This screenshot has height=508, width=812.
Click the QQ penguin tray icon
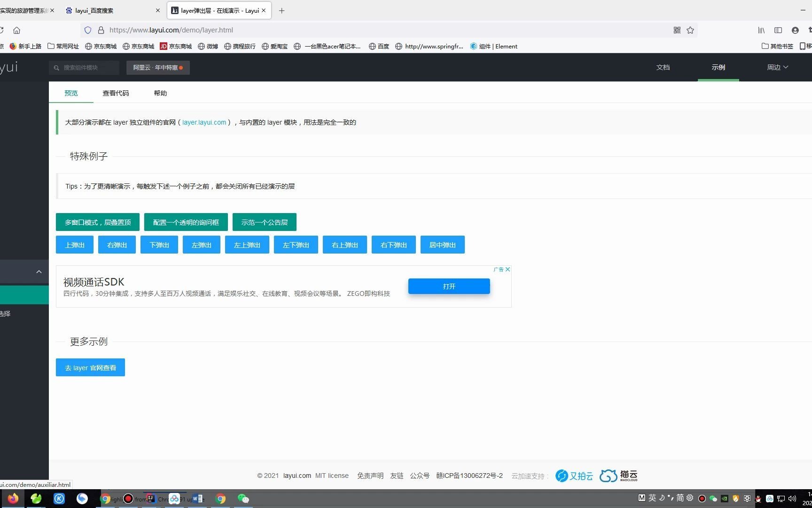(758, 499)
